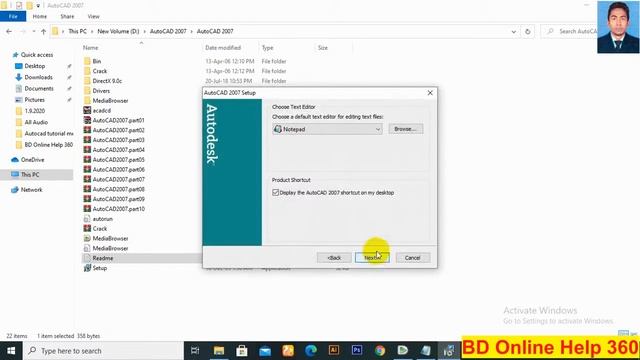Select Network in navigation pane
This screenshot has height=360, width=640.
click(x=31, y=190)
